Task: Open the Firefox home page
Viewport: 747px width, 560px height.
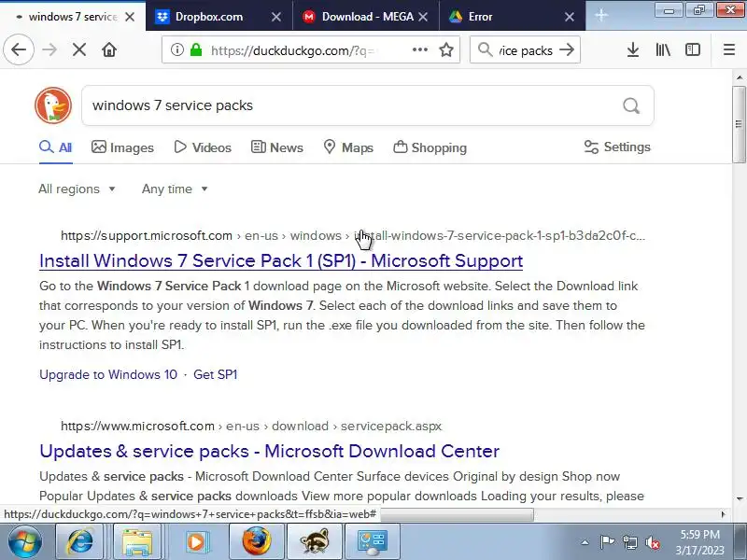Action: (109, 49)
